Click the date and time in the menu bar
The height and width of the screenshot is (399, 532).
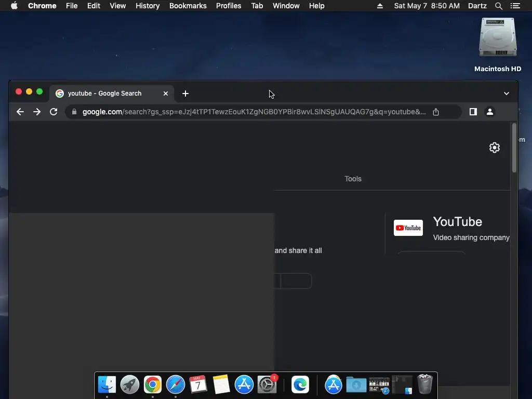click(427, 6)
